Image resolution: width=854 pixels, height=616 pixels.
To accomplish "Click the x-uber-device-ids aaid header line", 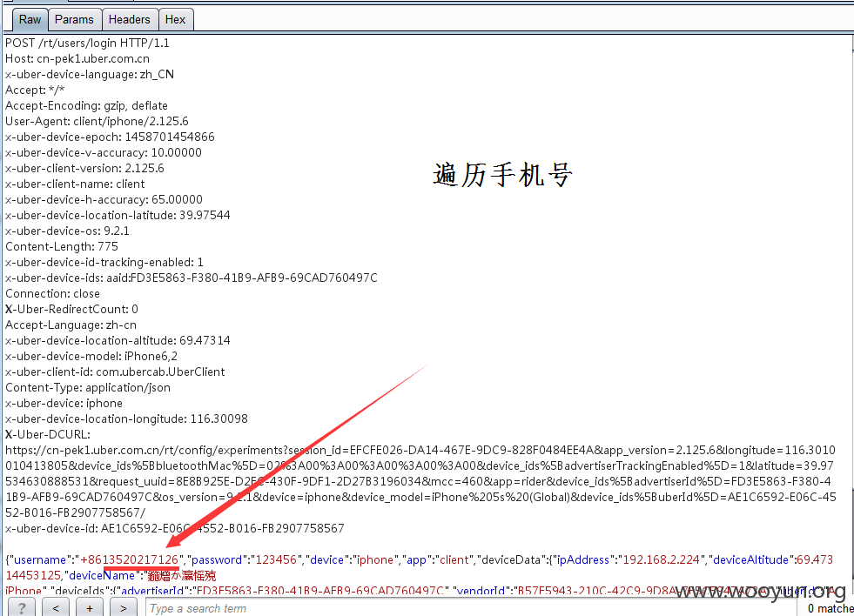I will click(192, 278).
